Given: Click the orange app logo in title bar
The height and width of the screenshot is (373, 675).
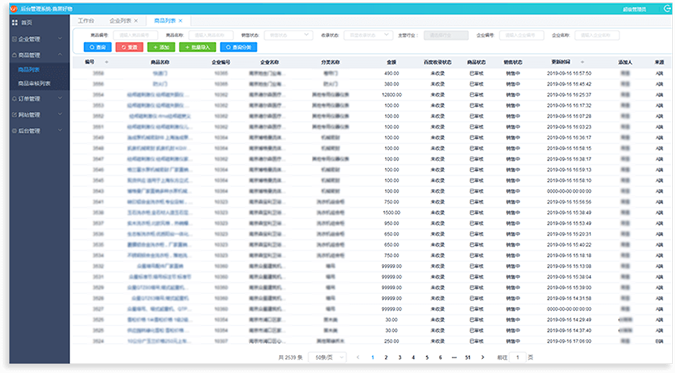Looking at the screenshot, I should 14,9.
